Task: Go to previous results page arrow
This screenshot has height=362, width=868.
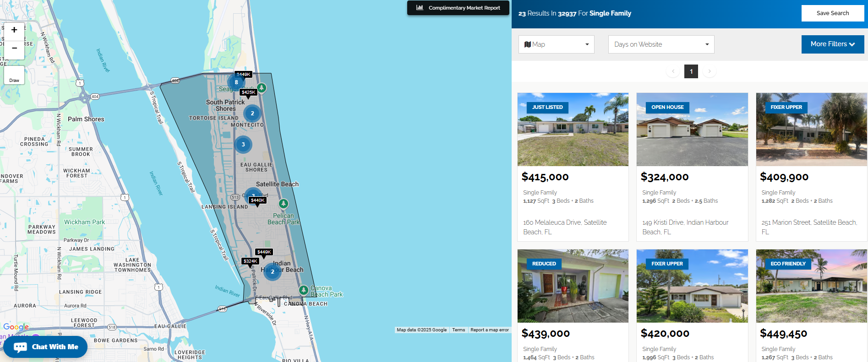Action: pyautogui.click(x=673, y=71)
